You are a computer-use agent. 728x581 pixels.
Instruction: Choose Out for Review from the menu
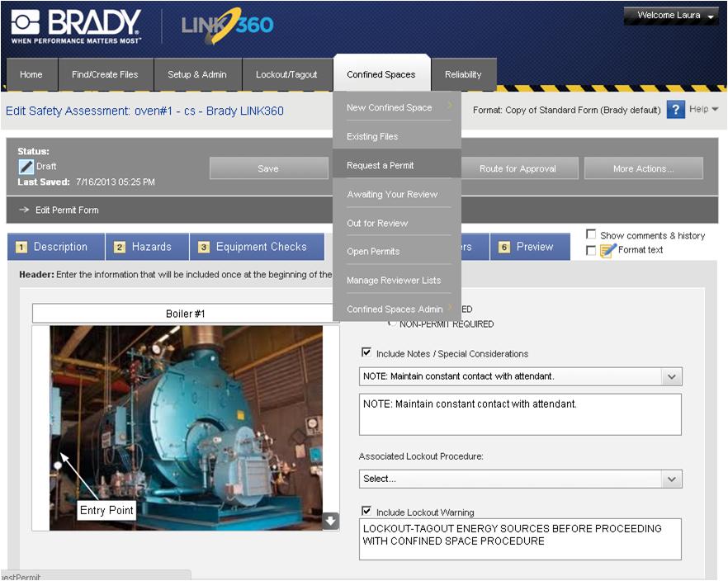pos(397,223)
